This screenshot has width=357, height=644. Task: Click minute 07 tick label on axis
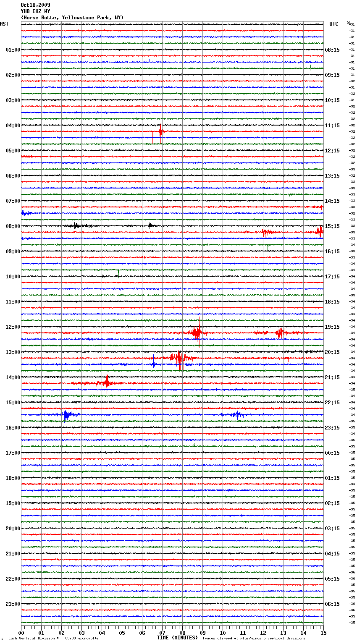click(x=162, y=633)
